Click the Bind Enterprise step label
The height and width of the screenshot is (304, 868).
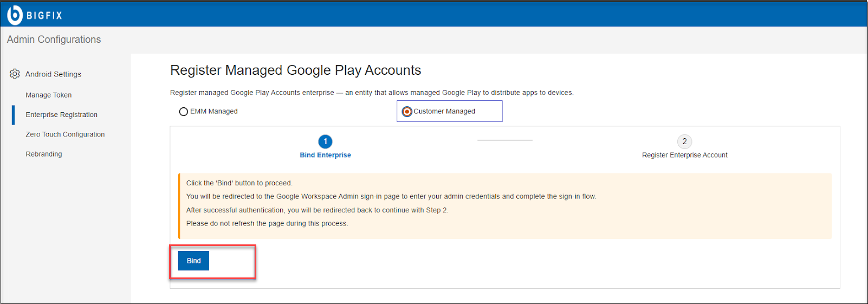(325, 155)
